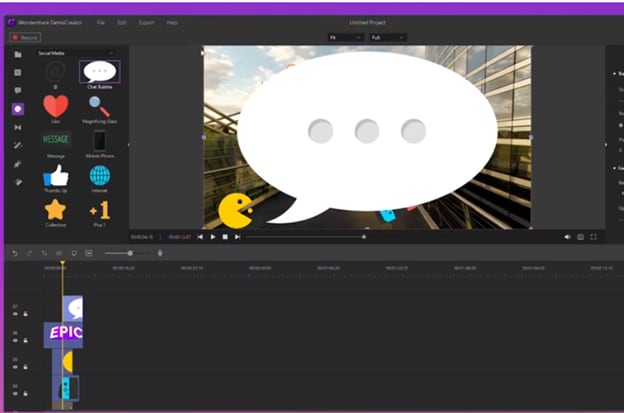The height and width of the screenshot is (413, 624).
Task: Open the Fit zoom dropdown
Action: [x=345, y=37]
